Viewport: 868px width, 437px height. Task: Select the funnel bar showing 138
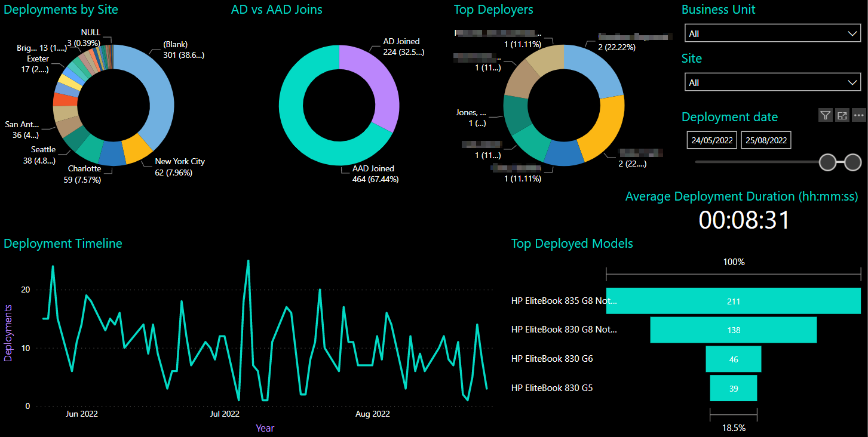tap(733, 330)
